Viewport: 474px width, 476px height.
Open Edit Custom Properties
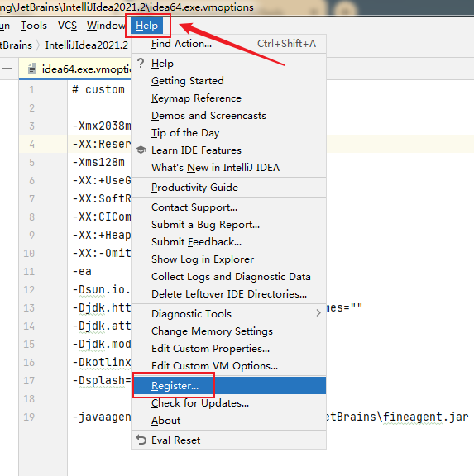[229, 349]
